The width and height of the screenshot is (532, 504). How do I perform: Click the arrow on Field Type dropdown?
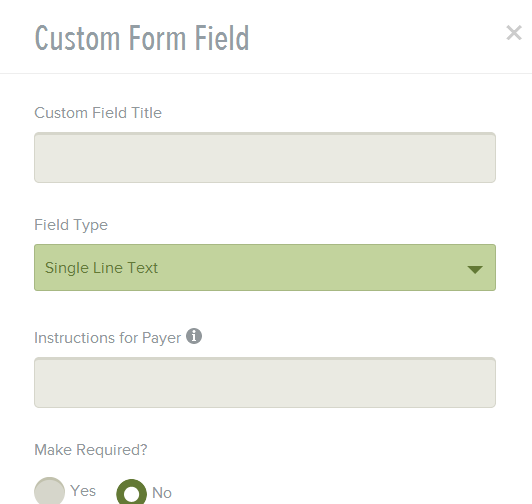[x=475, y=269]
